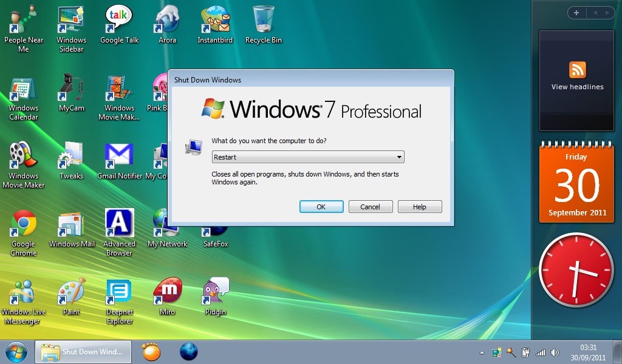
Task: Open the tools tray icon
Action: pos(511,352)
